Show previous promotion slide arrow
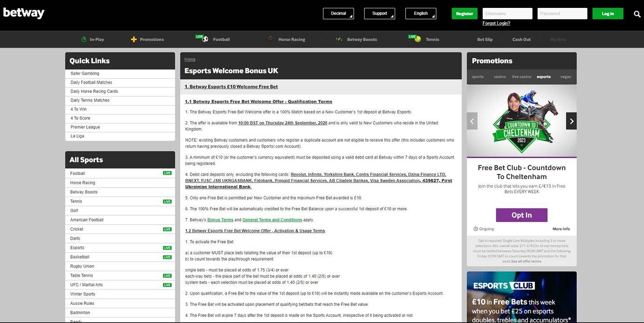This screenshot has height=323, width=644. tap(473, 121)
